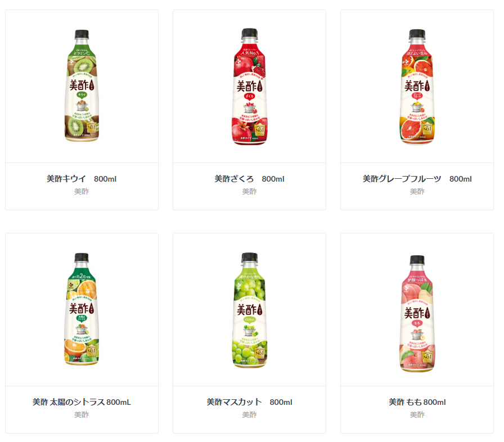Open the kiwi bottle product image
The image size is (504, 442).
pos(82,86)
